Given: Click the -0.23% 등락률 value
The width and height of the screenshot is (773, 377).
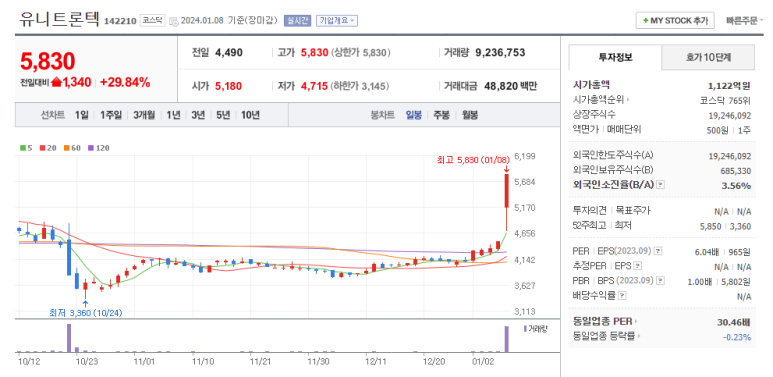Looking at the screenshot, I should pos(737,337).
